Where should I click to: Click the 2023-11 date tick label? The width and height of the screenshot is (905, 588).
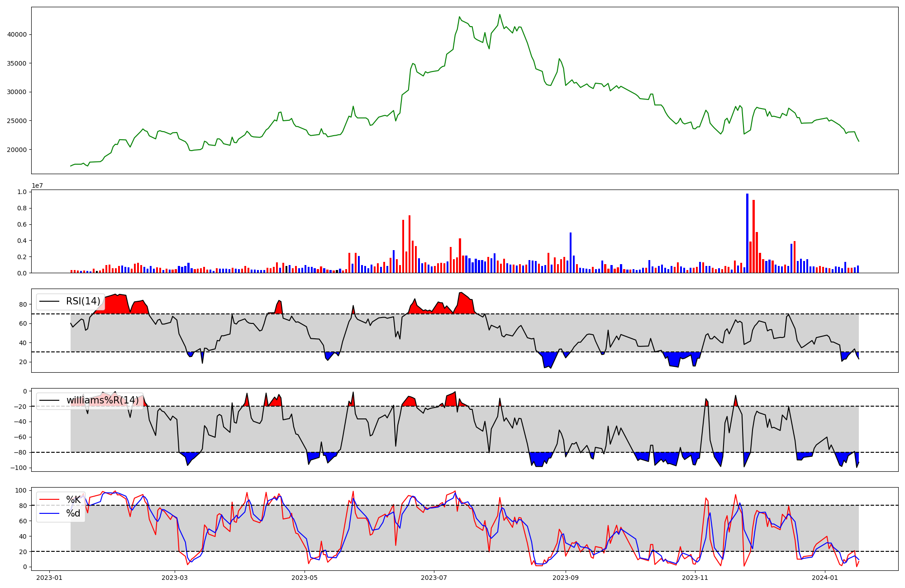pyautogui.click(x=695, y=578)
